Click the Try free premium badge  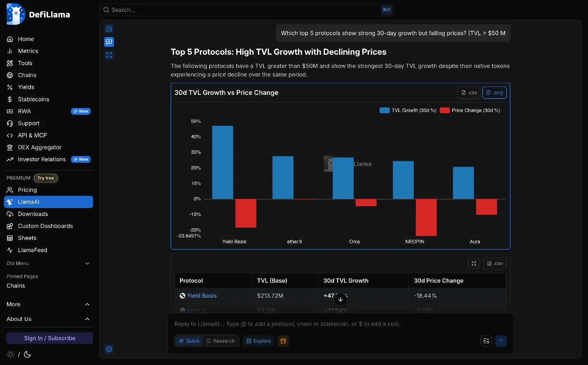point(46,178)
